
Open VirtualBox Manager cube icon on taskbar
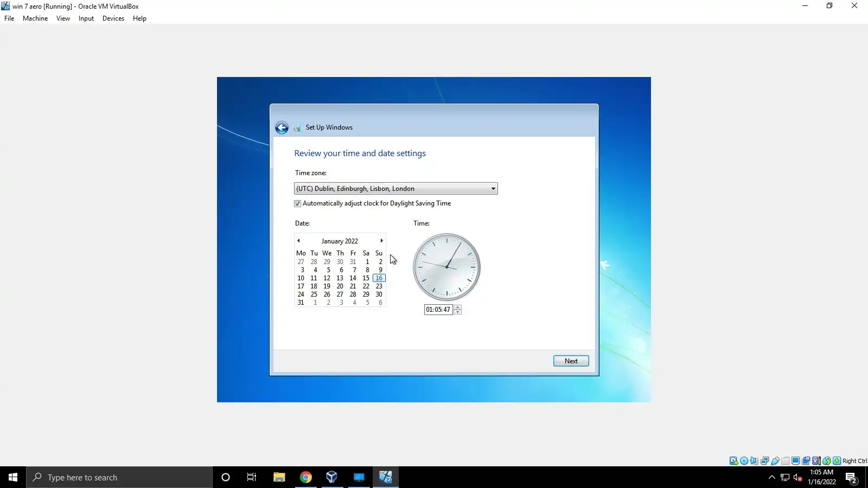[332, 477]
